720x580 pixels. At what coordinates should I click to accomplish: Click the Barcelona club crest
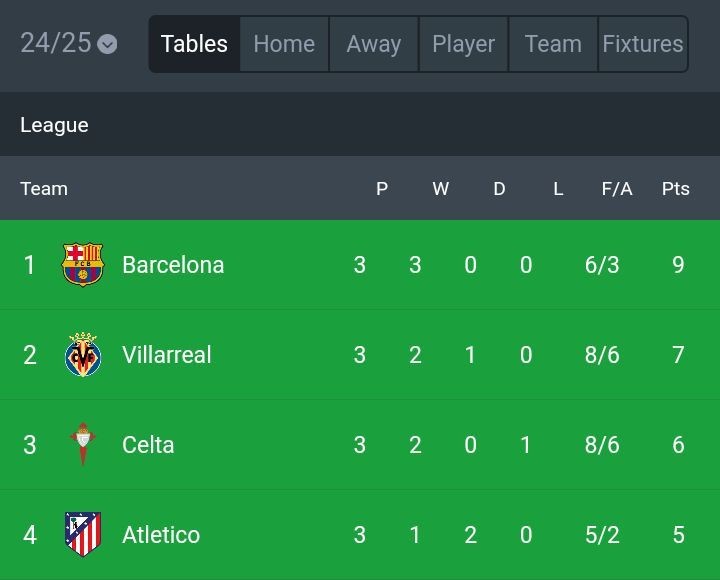pos(83,265)
